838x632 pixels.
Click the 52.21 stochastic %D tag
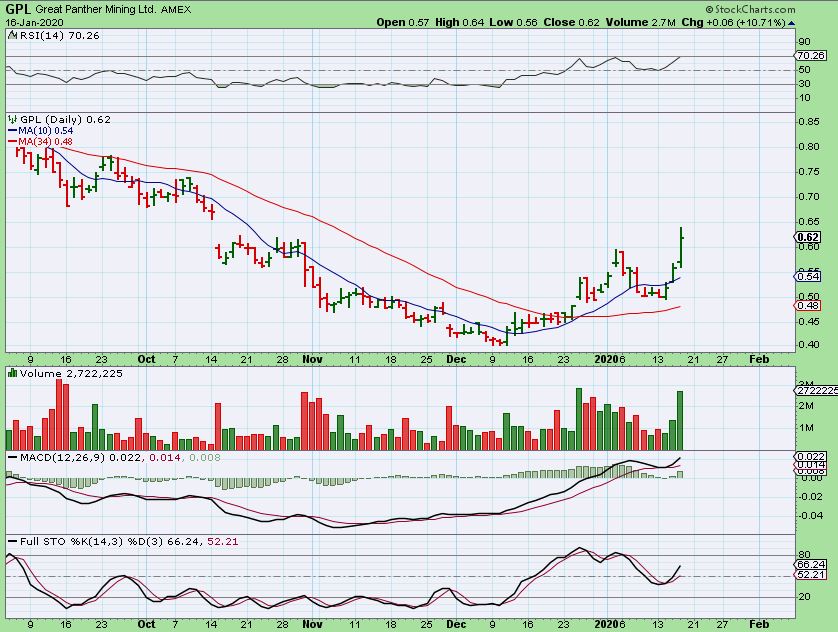(x=810, y=574)
